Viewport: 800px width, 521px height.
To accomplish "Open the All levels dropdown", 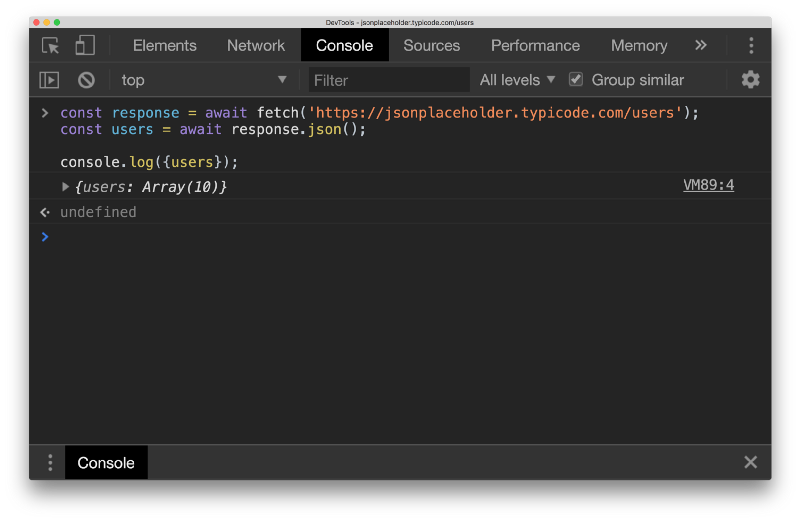I will 517,80.
